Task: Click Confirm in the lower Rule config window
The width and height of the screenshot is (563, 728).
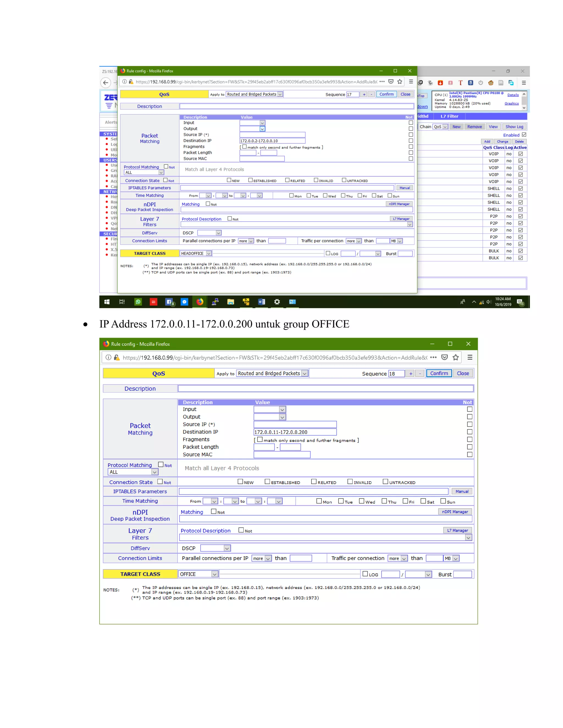Action: click(x=439, y=373)
